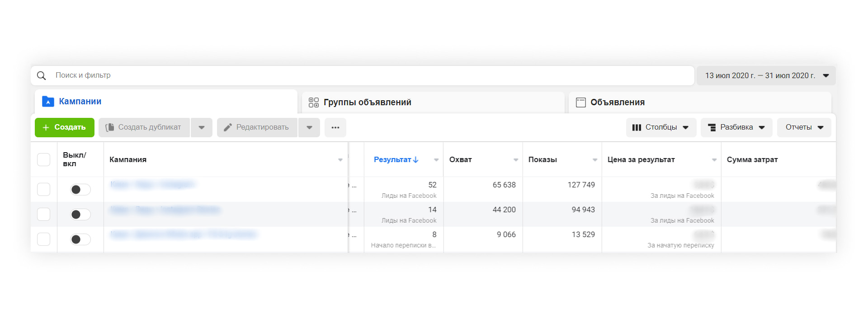Click the three-dots more options button
The width and height of the screenshot is (868, 317).
click(x=335, y=128)
